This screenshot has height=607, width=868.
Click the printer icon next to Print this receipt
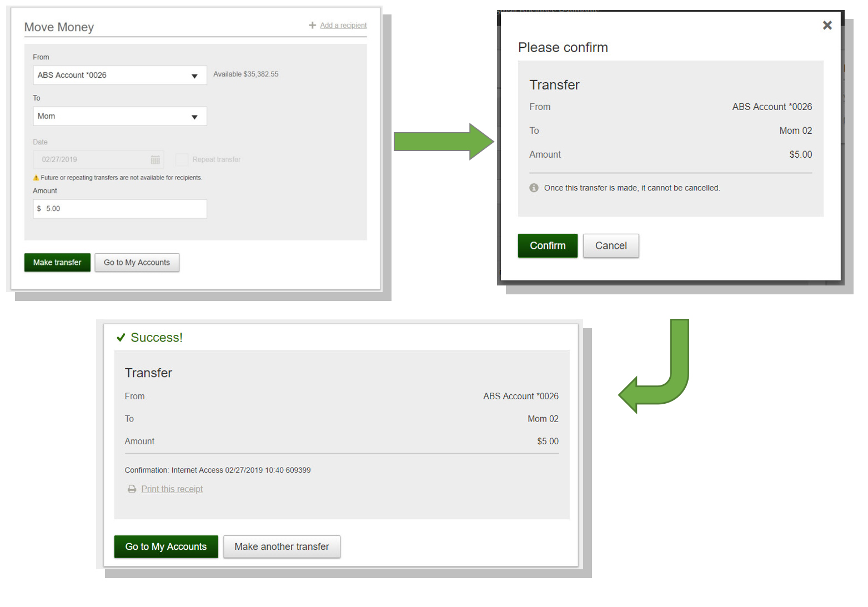[x=132, y=489]
